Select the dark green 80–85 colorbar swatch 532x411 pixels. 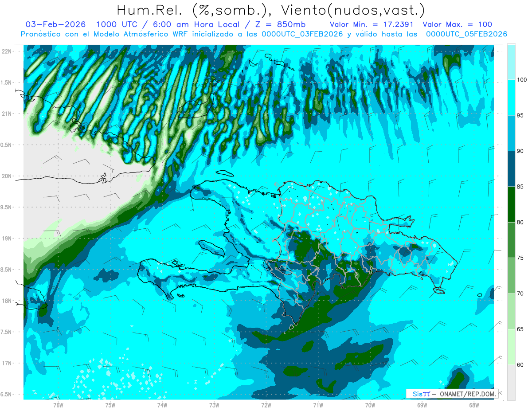(511, 204)
